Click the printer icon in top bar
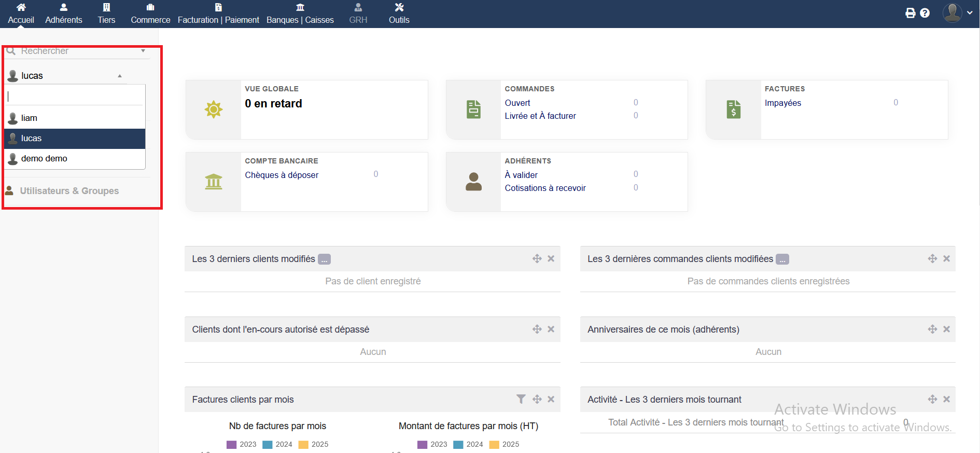Viewport: 980px width, 453px height. [x=910, y=13]
